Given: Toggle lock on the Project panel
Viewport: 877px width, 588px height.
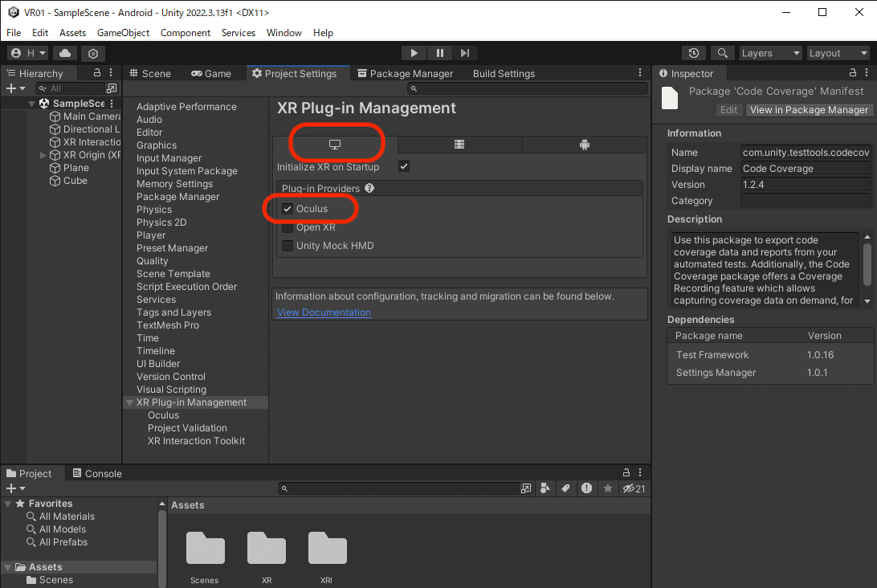Looking at the screenshot, I should click(x=626, y=472).
